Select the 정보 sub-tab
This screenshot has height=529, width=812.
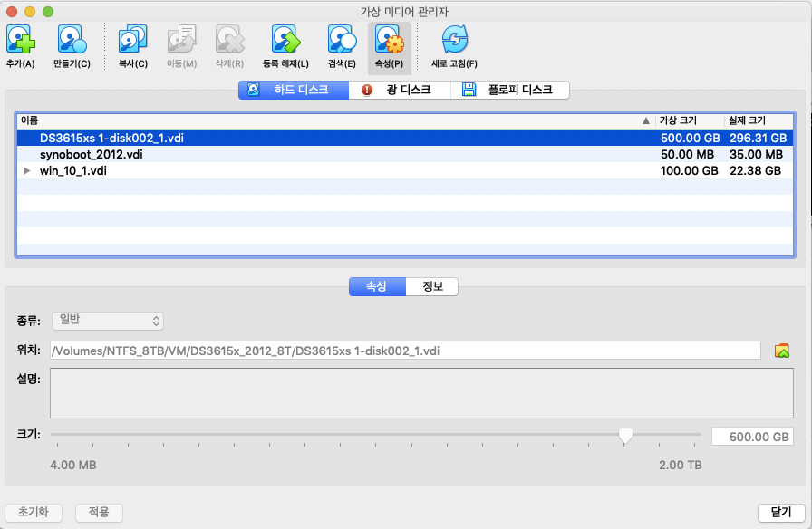pos(432,286)
